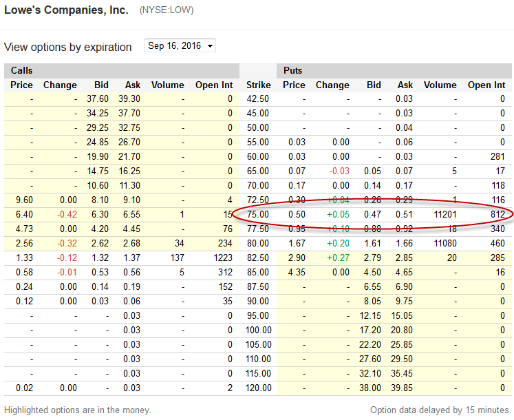Click the Strike column header
The image size is (514, 420).
[x=258, y=85]
